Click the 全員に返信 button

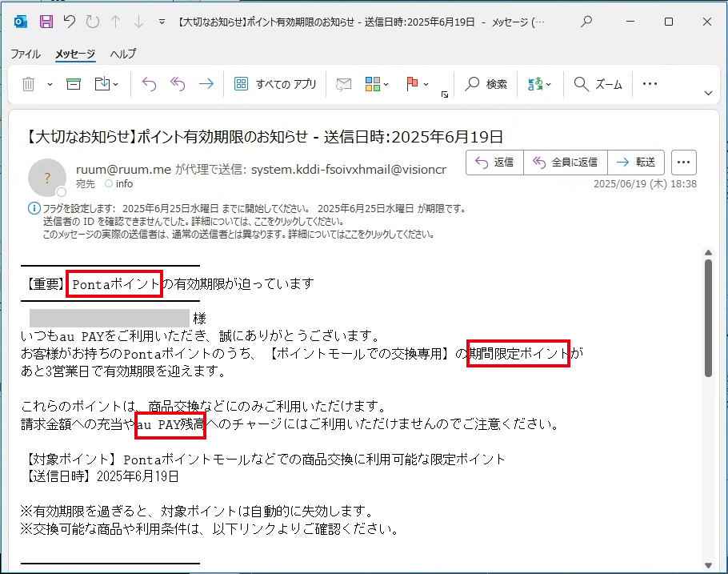(566, 163)
